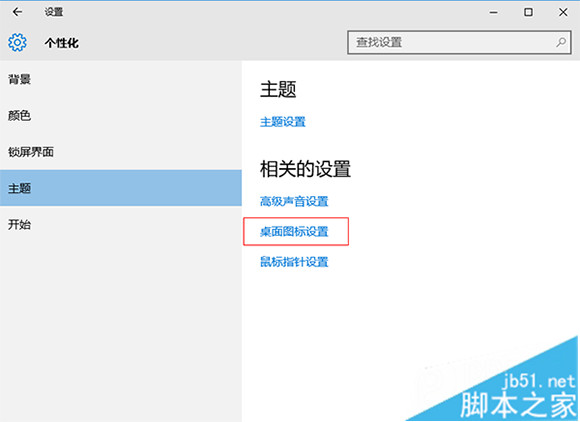This screenshot has width=580, height=422.
Task: Select 锁屏界面 in the sidebar
Action: tap(121, 152)
